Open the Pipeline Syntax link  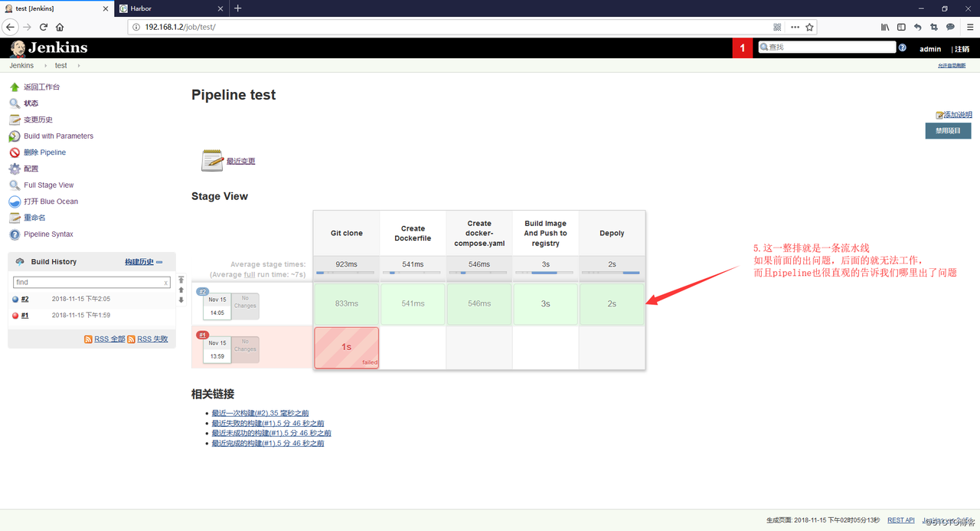click(x=48, y=234)
